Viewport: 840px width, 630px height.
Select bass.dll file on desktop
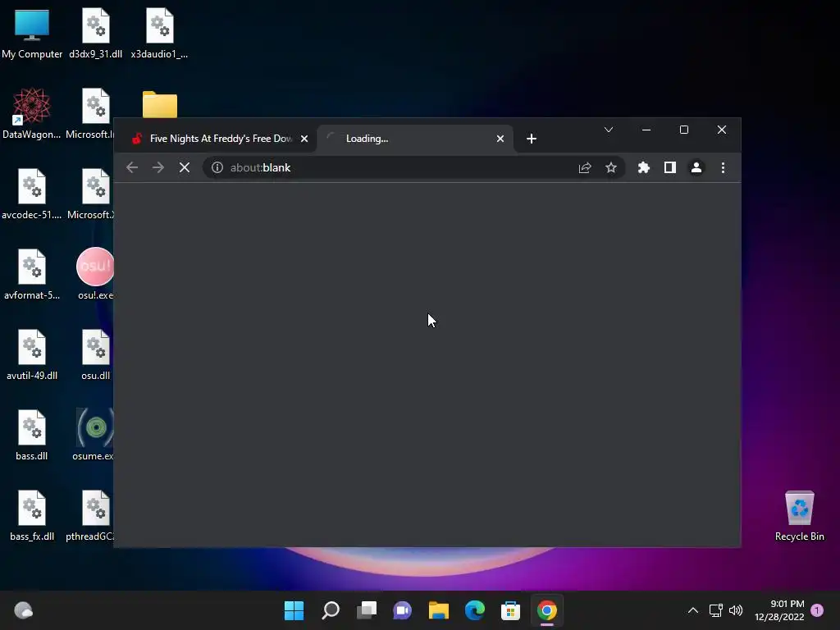pyautogui.click(x=32, y=436)
